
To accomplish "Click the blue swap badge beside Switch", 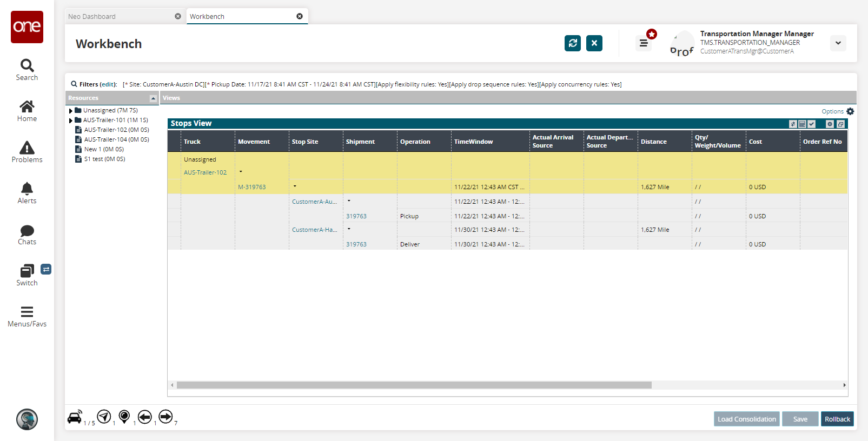I will click(46, 269).
